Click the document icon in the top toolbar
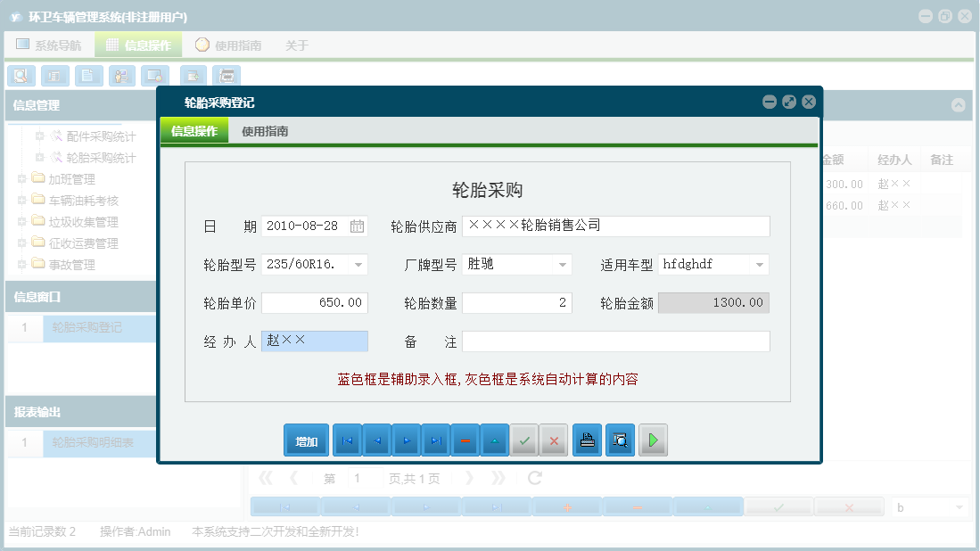 (x=88, y=76)
